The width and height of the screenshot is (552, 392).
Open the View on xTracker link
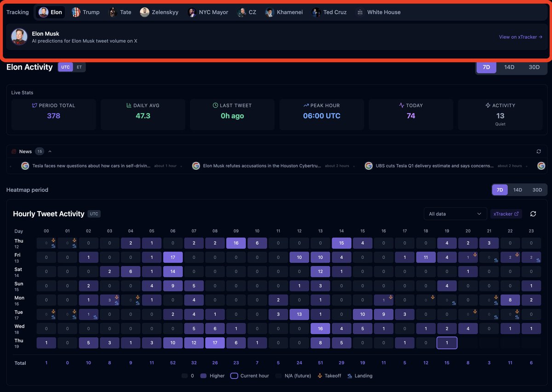click(520, 37)
